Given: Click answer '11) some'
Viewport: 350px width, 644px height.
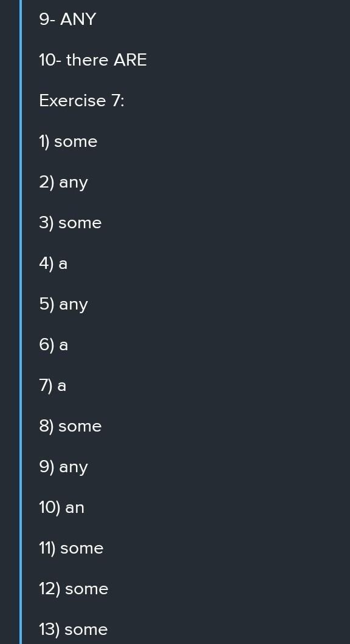Looking at the screenshot, I should (x=71, y=548).
